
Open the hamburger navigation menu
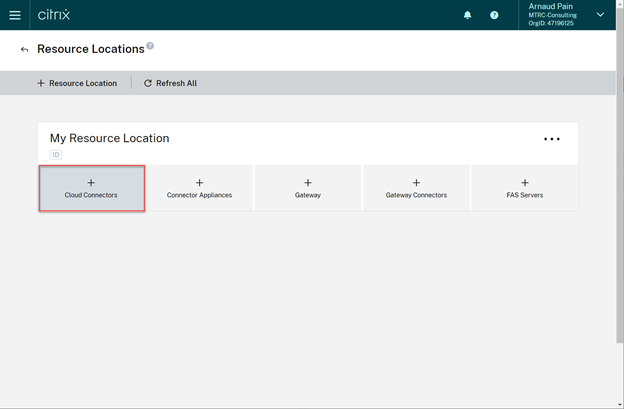point(14,15)
